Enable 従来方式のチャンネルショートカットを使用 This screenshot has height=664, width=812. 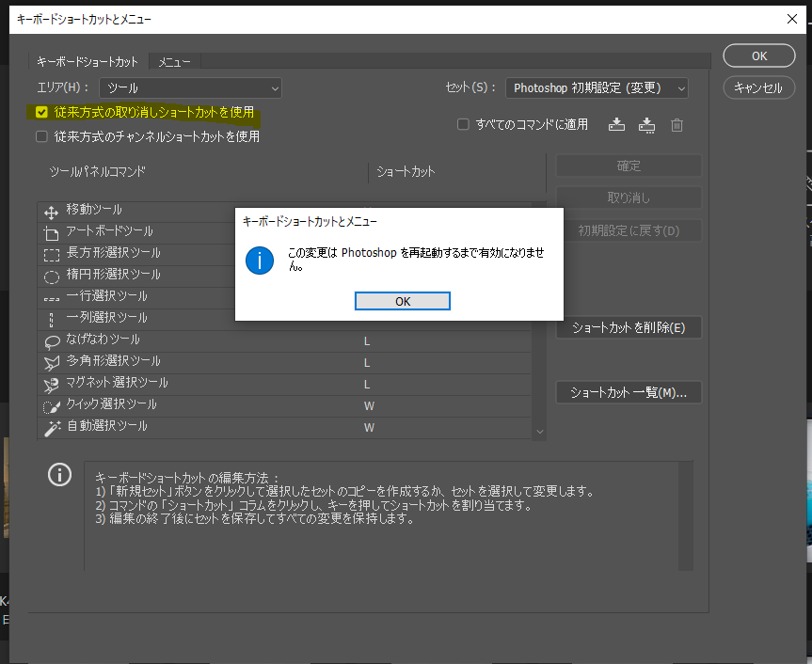click(40, 135)
